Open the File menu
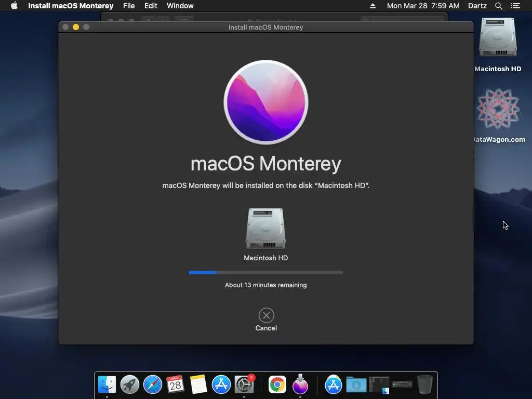 [129, 6]
